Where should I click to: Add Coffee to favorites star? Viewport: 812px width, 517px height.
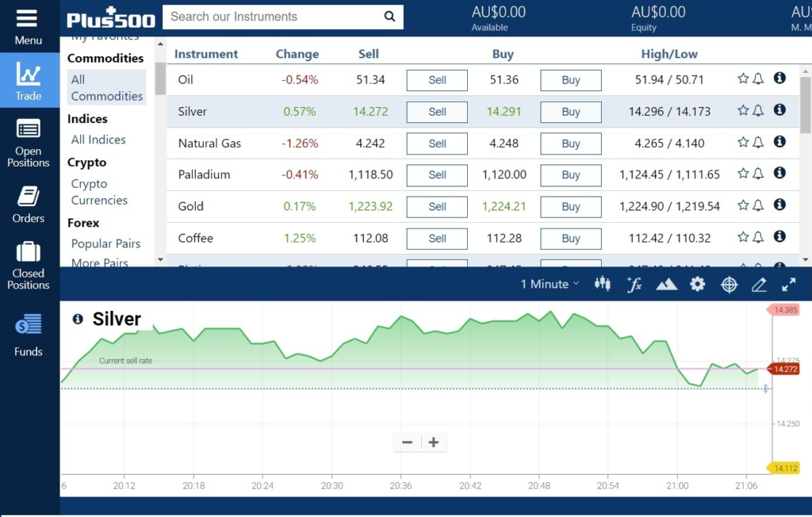pyautogui.click(x=743, y=237)
